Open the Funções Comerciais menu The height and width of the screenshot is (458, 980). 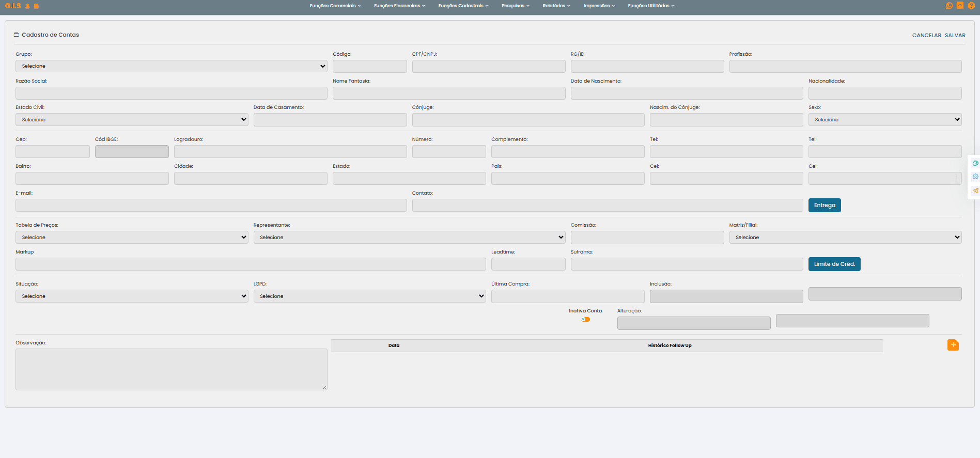[335, 6]
